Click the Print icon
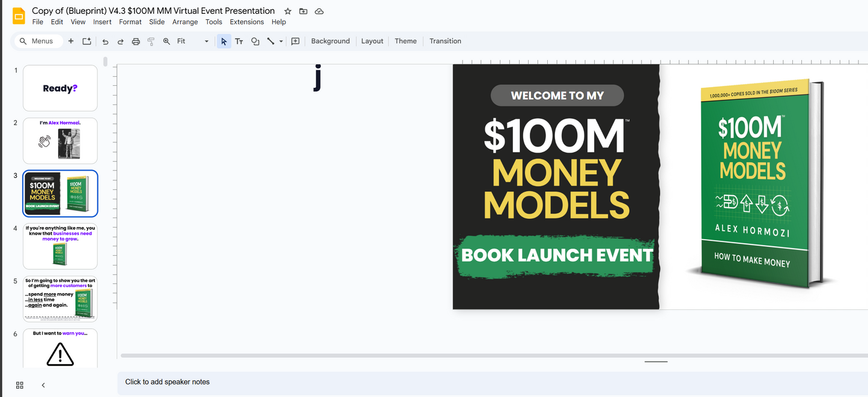The height and width of the screenshot is (397, 868). [x=136, y=41]
